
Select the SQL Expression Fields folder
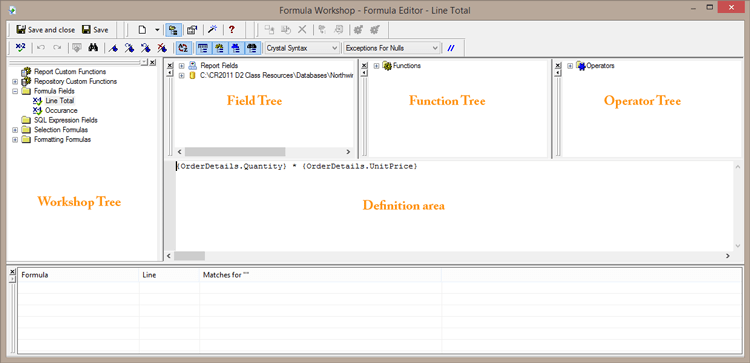tap(66, 120)
